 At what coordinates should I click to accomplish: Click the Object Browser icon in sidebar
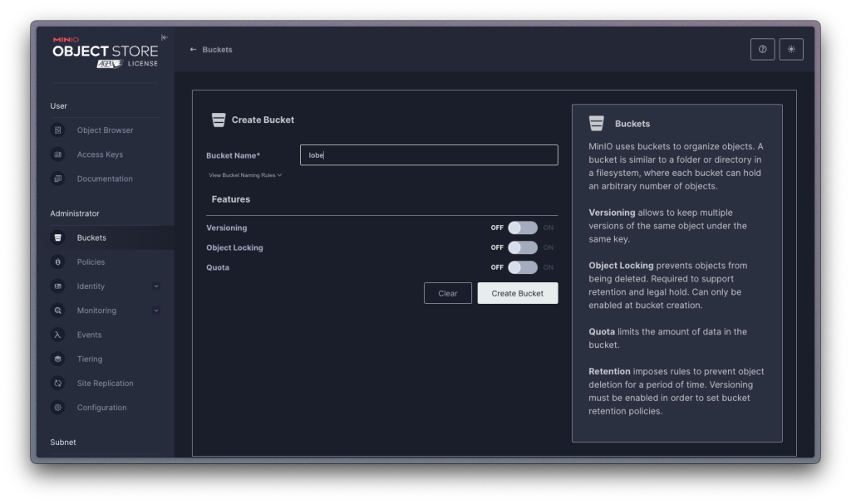pyautogui.click(x=57, y=130)
